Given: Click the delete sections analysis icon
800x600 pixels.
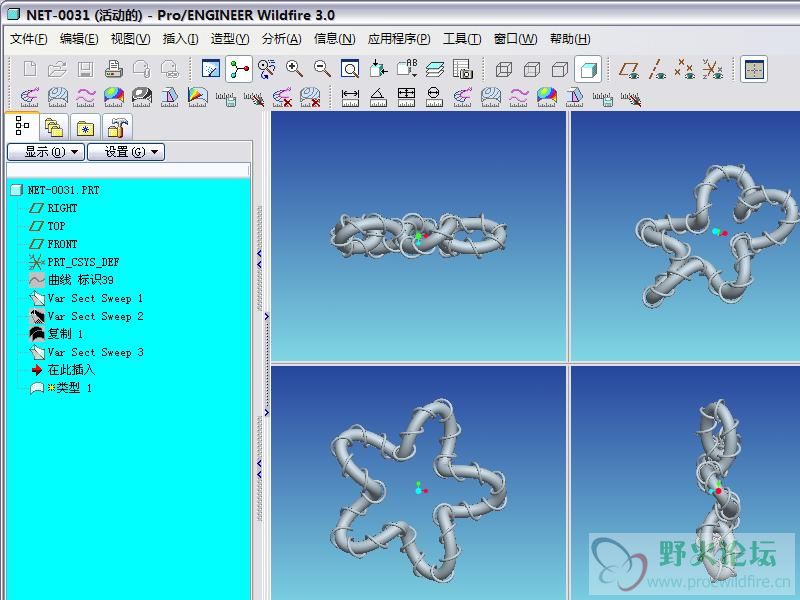Looking at the screenshot, I should click(x=310, y=96).
